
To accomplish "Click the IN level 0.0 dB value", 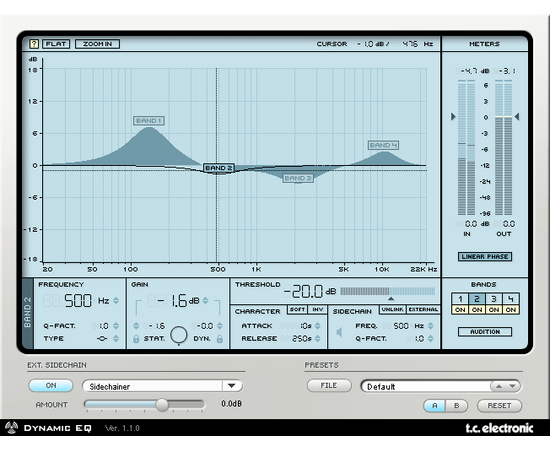I will pyautogui.click(x=471, y=224).
